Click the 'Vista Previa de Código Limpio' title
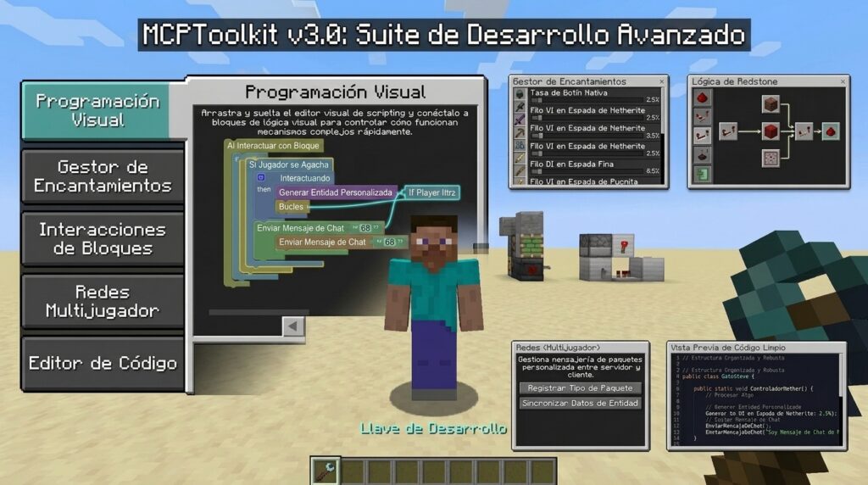The image size is (868, 485). pos(727,348)
